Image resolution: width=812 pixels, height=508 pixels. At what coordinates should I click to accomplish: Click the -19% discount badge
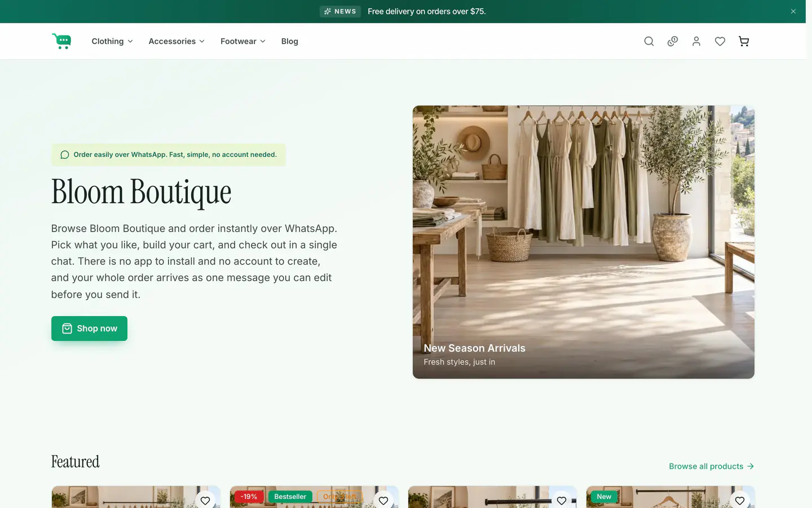(249, 497)
